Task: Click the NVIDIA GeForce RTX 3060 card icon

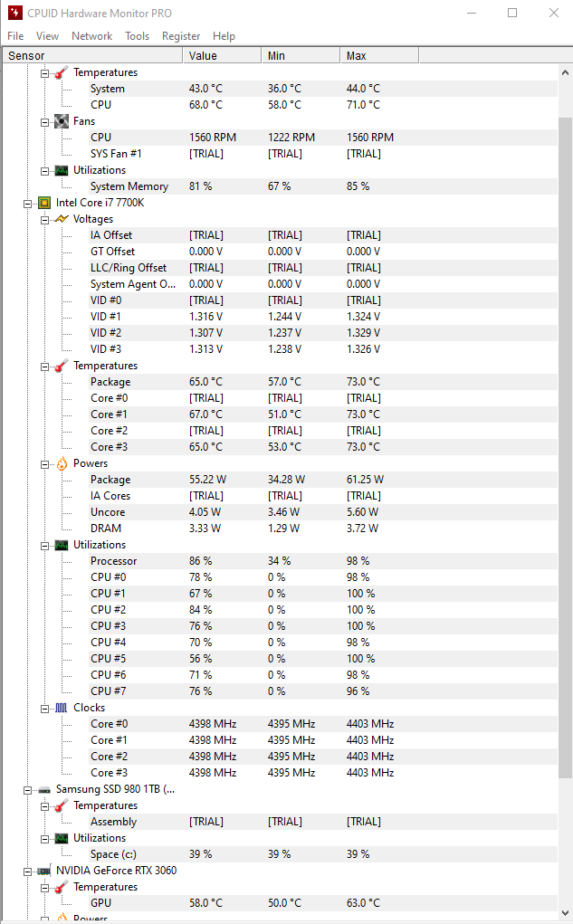Action: pyautogui.click(x=44, y=871)
